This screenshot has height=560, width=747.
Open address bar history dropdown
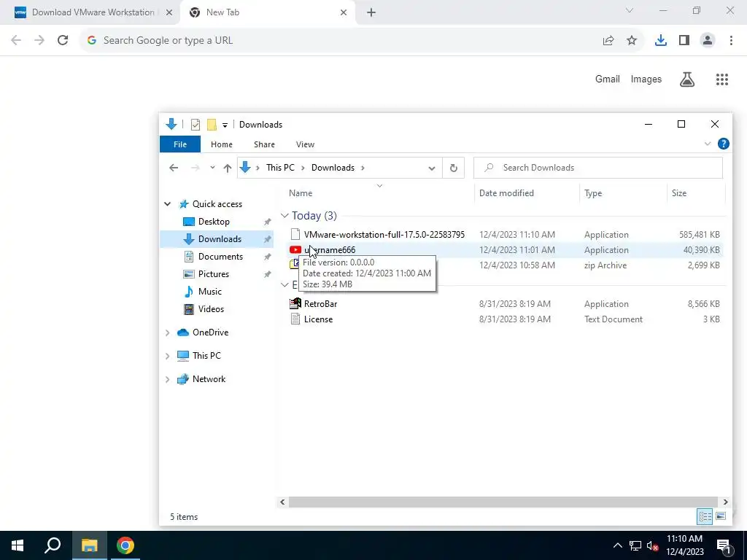coord(432,168)
